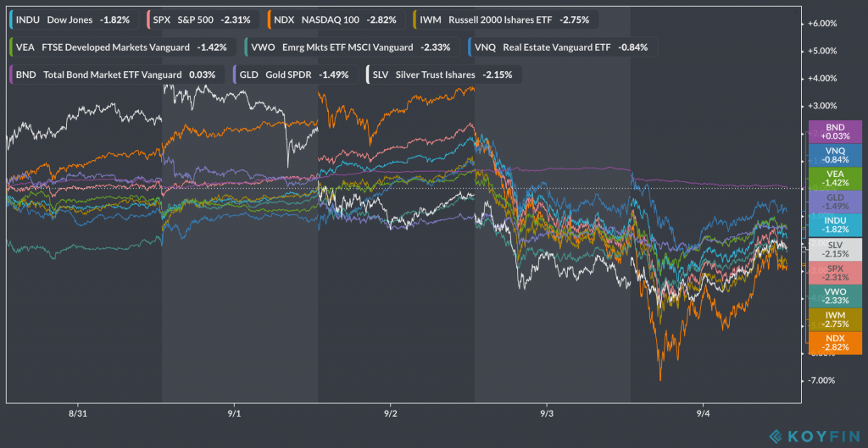Image resolution: width=868 pixels, height=448 pixels.
Task: Click the green VEA -1.42% axis tag
Action: (835, 178)
